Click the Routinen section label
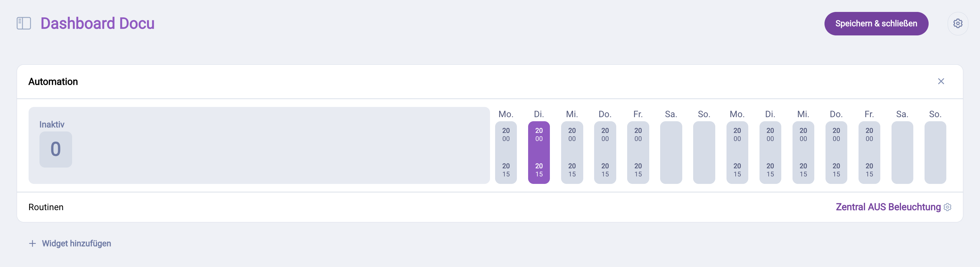 click(x=46, y=207)
